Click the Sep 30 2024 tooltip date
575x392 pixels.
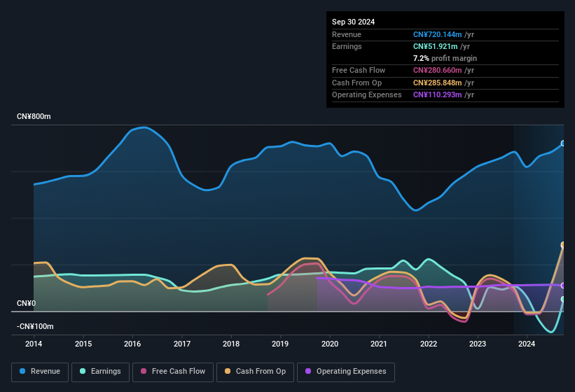click(353, 22)
